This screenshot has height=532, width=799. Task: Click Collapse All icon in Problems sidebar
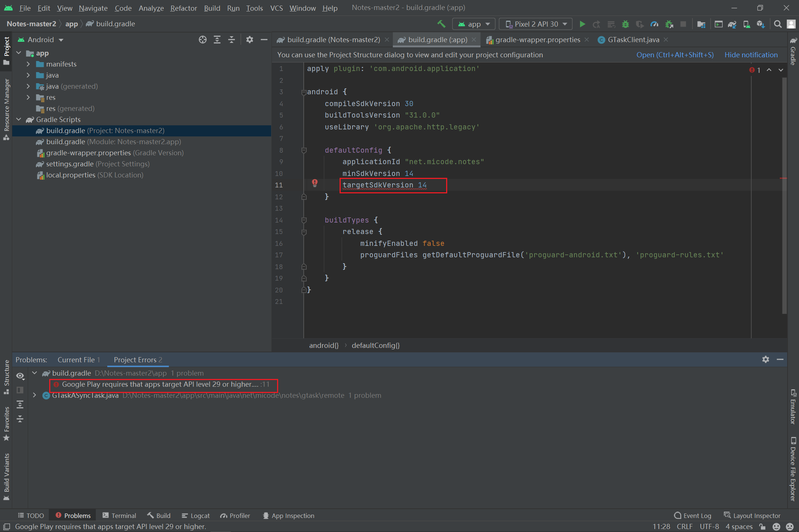pos(20,419)
